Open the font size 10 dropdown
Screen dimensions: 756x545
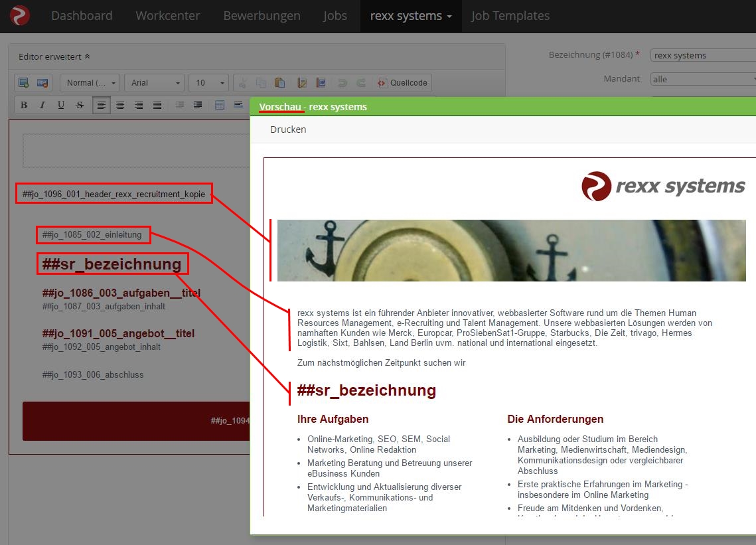point(208,83)
